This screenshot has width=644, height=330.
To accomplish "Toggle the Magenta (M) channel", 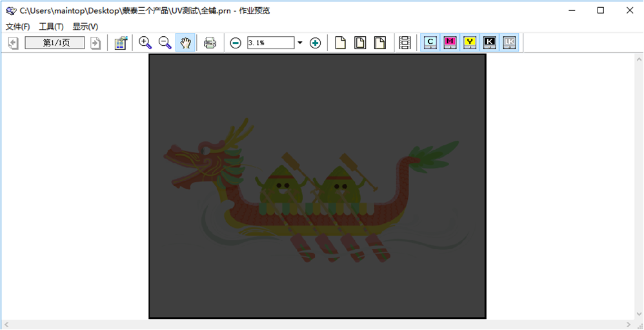I will 450,43.
